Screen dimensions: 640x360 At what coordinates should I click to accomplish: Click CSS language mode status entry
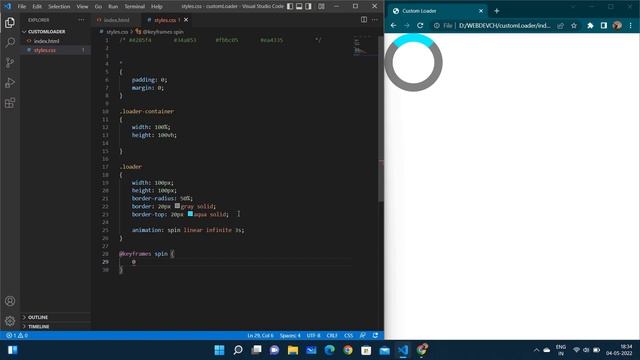349,335
